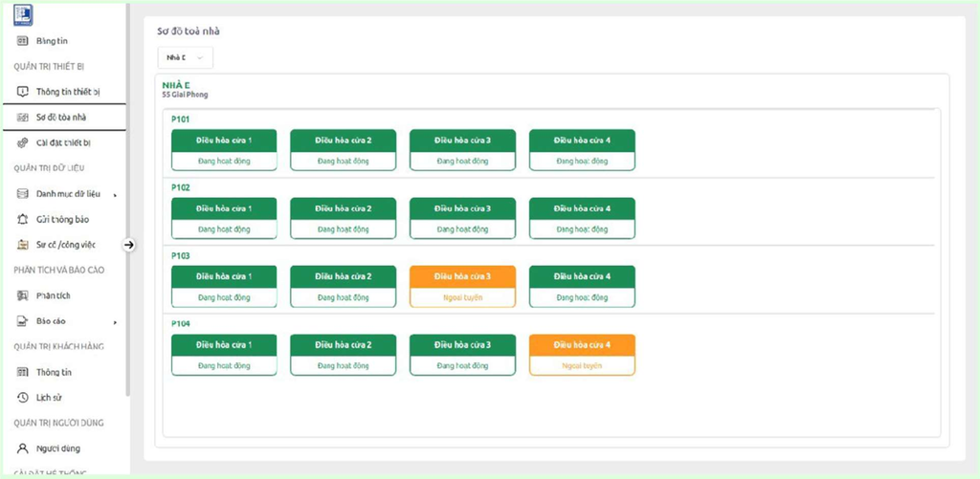Image resolution: width=980 pixels, height=479 pixels.
Task: Click the Báo cáo document icon
Action: (x=23, y=321)
